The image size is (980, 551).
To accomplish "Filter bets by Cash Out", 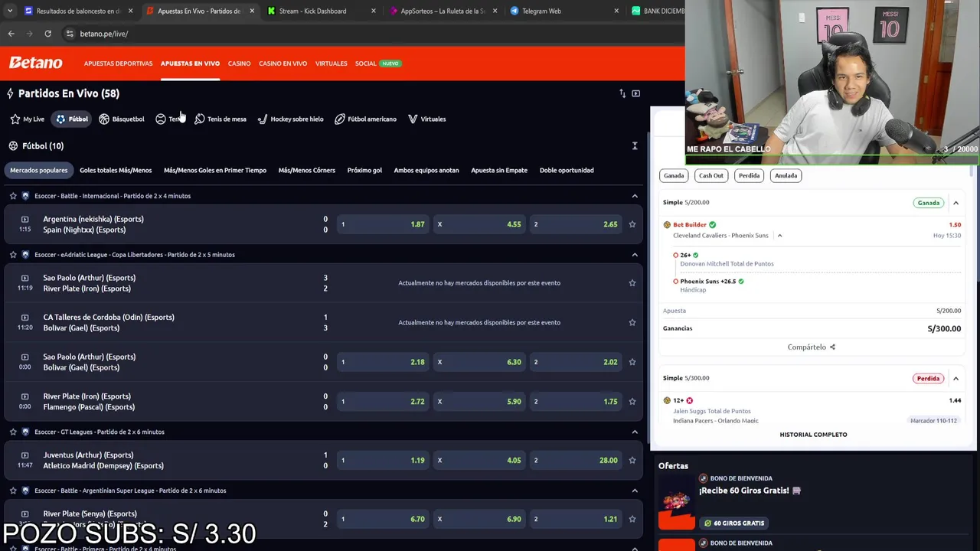I will (711, 175).
